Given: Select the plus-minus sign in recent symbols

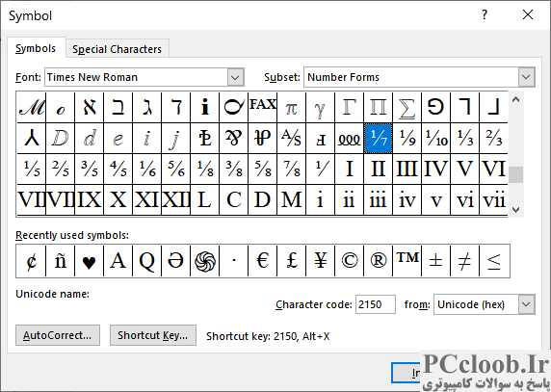Looking at the screenshot, I should 436,261.
